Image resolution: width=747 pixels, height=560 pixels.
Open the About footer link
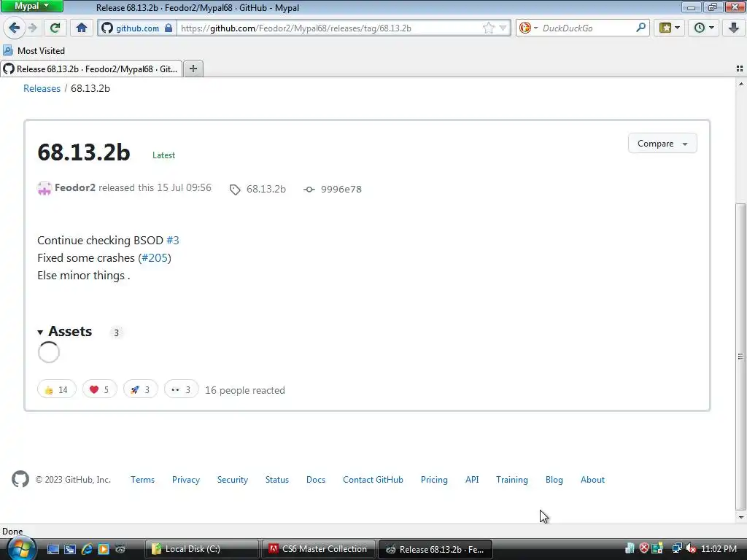point(592,480)
